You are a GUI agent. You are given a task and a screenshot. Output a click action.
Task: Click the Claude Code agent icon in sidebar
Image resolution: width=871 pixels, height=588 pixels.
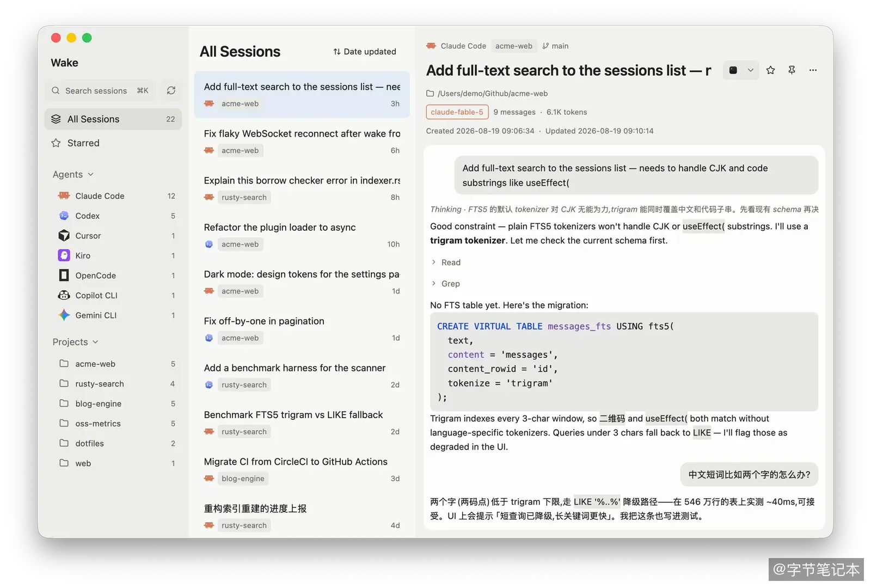(x=64, y=195)
